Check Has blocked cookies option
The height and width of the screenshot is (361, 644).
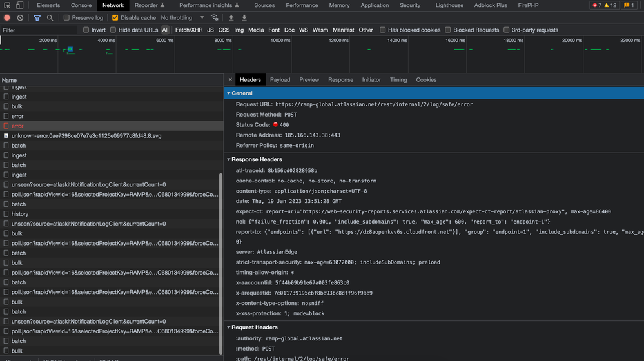(x=382, y=30)
